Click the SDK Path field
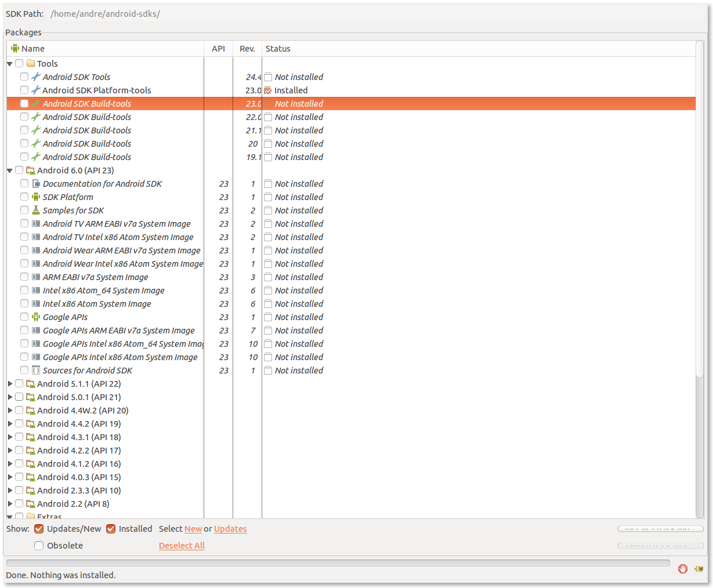This screenshot has height=588, width=713. [x=376, y=13]
